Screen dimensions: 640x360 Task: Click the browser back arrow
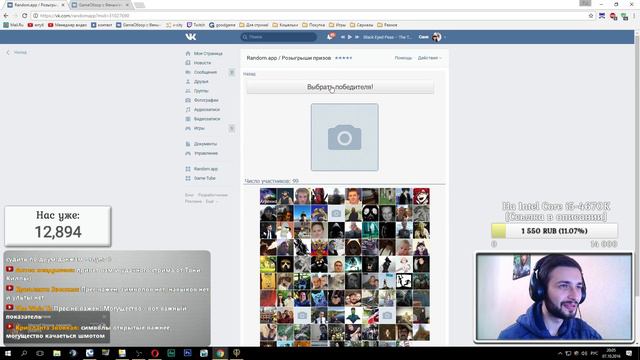pyautogui.click(x=6, y=16)
